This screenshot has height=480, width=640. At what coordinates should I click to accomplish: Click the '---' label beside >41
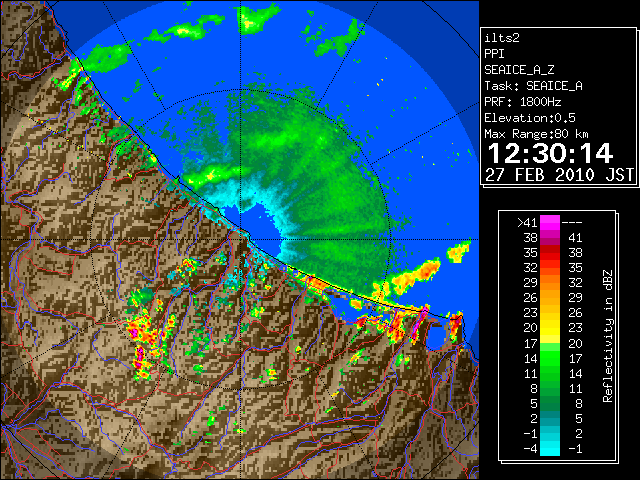(572, 223)
